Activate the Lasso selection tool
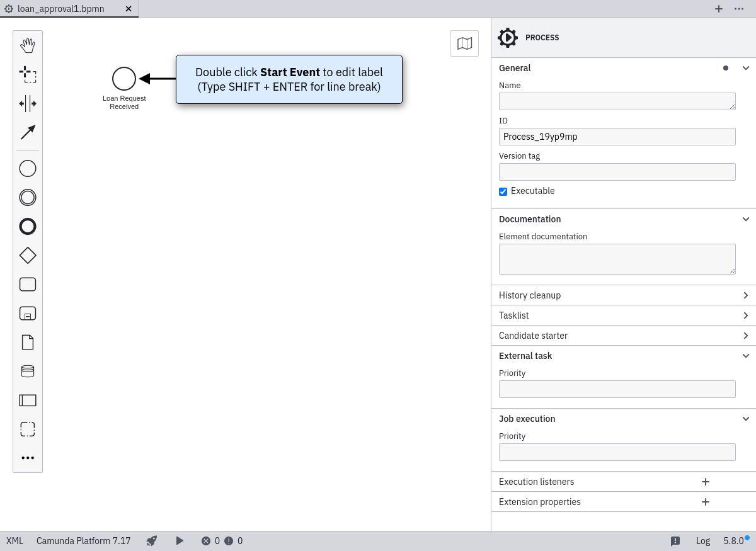This screenshot has height=551, width=756. 28,74
